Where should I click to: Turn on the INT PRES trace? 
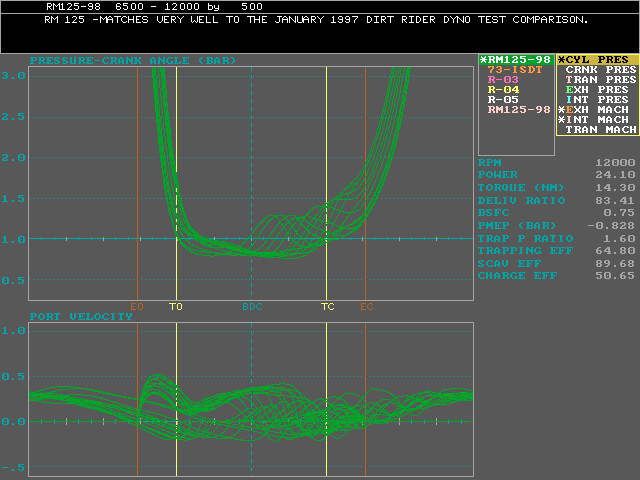click(597, 100)
